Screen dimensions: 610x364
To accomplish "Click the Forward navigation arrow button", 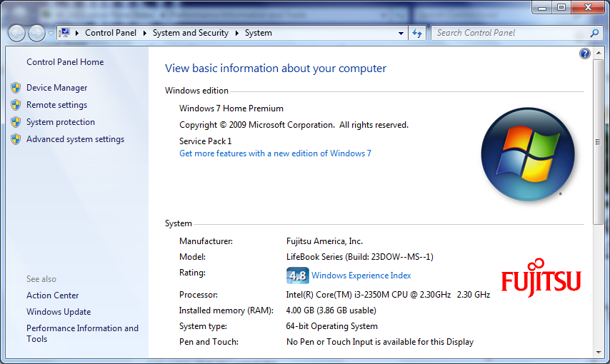I will [x=36, y=33].
